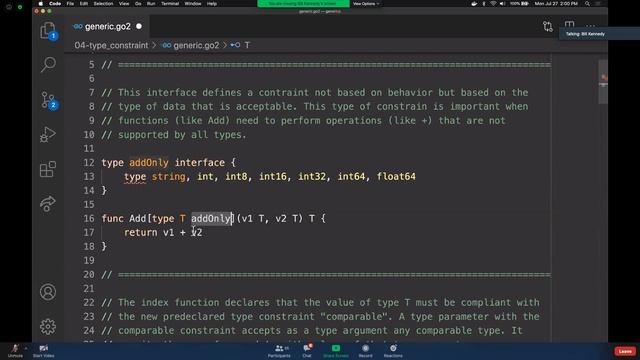
Task: Open the Zoom Chat icon
Action: 307,351
